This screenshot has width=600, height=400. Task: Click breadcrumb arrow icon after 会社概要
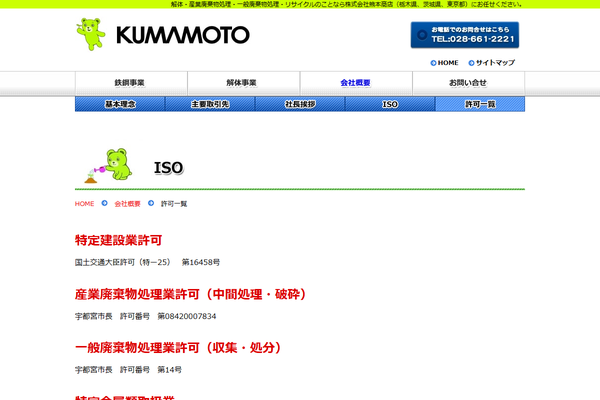pos(151,203)
